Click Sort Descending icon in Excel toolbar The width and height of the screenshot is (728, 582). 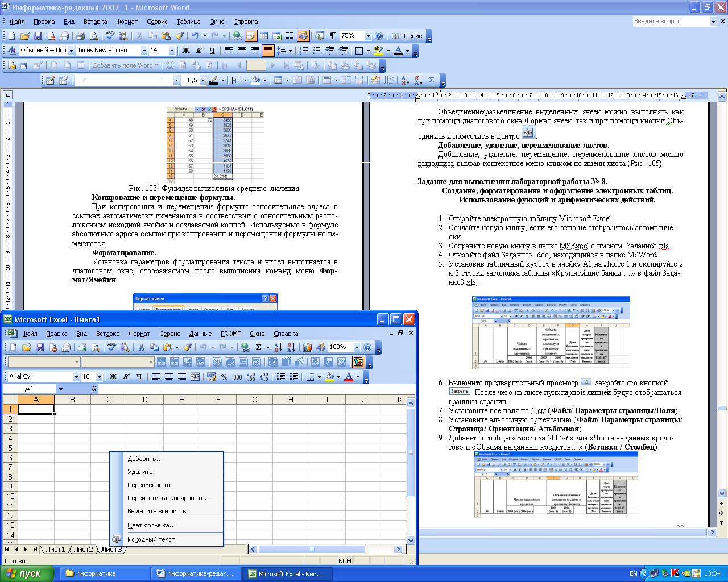[x=291, y=347]
